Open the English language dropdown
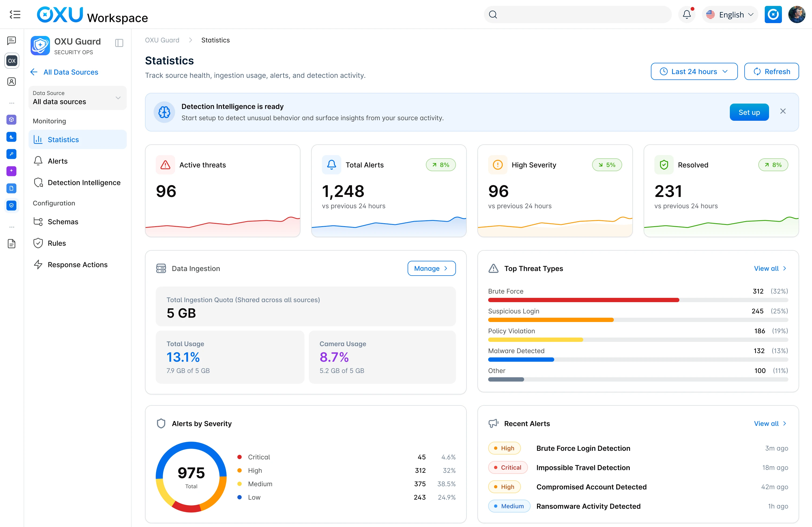 coord(730,14)
